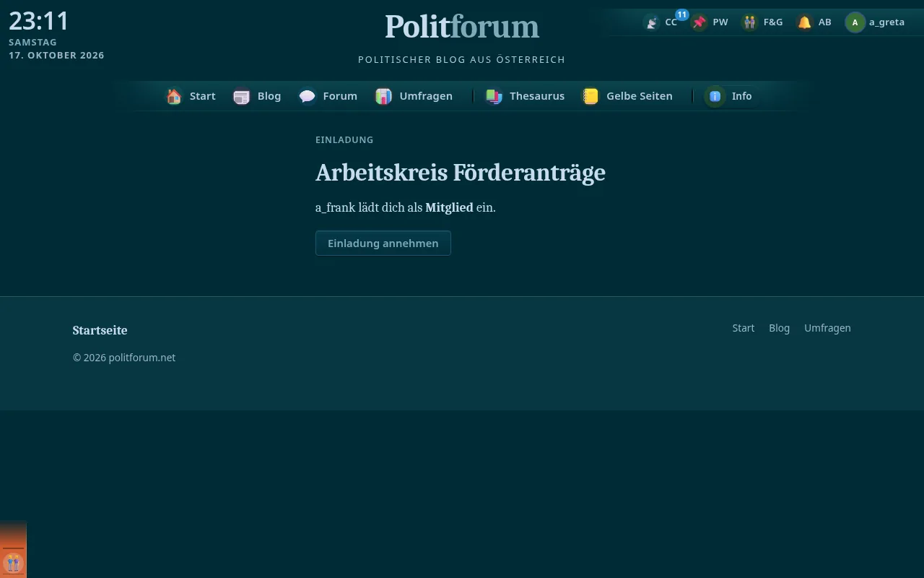Accept invitation with Einladung annehmen button
The height and width of the screenshot is (578, 924).
pos(383,243)
